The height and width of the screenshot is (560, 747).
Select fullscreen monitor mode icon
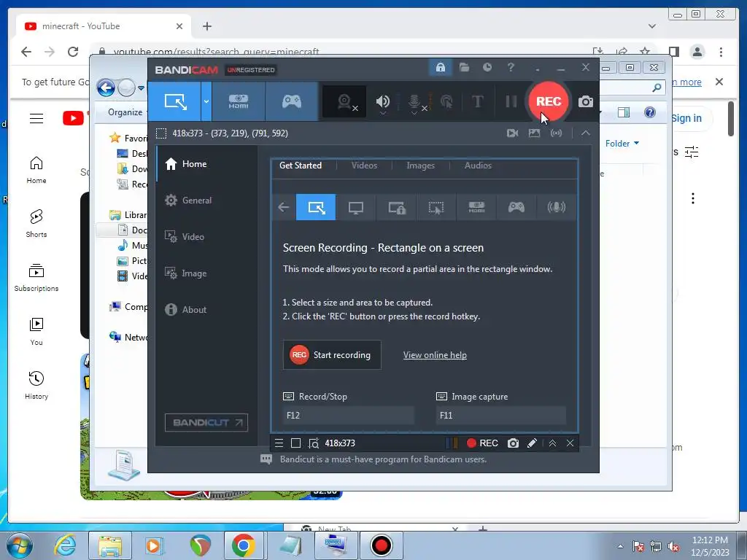coord(356,207)
